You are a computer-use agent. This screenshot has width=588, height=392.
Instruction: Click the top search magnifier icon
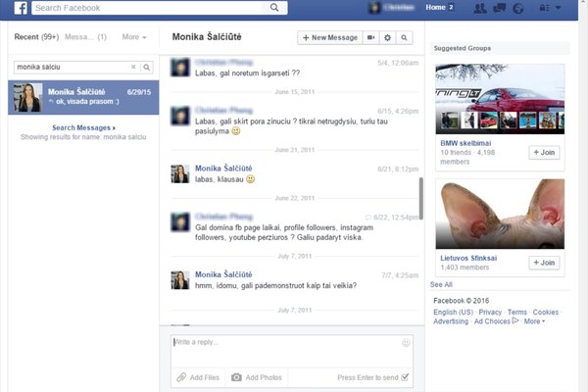tap(279, 8)
